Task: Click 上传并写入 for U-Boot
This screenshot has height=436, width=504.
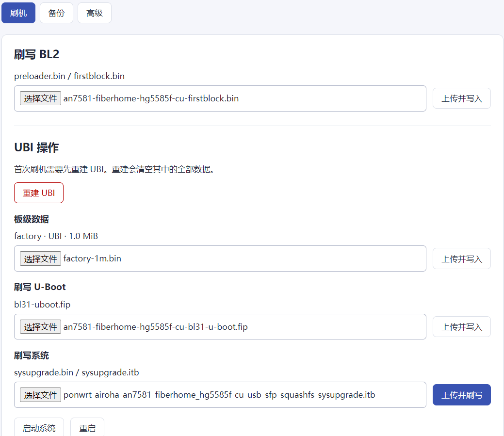Action: pos(462,327)
